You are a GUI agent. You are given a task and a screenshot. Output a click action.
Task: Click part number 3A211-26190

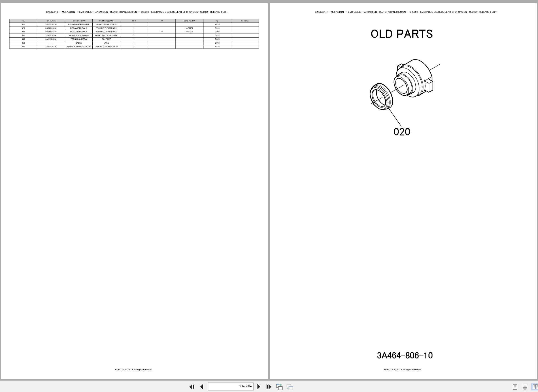pos(51,36)
